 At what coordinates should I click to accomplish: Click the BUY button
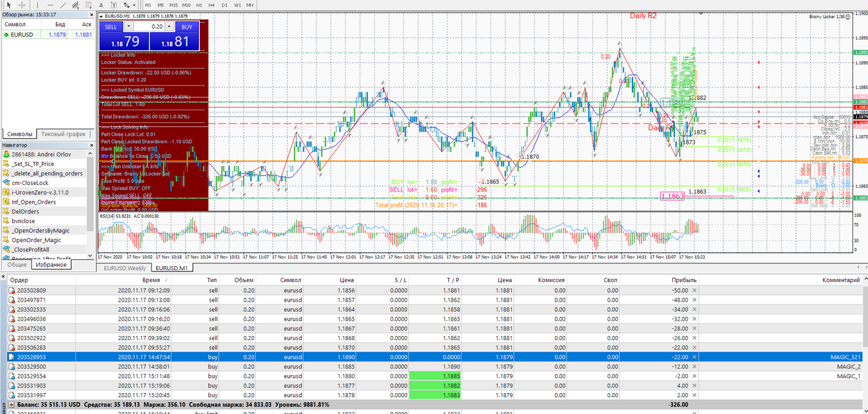[x=187, y=27]
